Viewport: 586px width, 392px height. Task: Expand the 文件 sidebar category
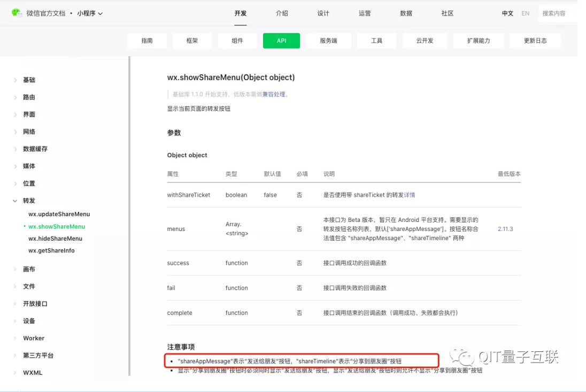29,286
